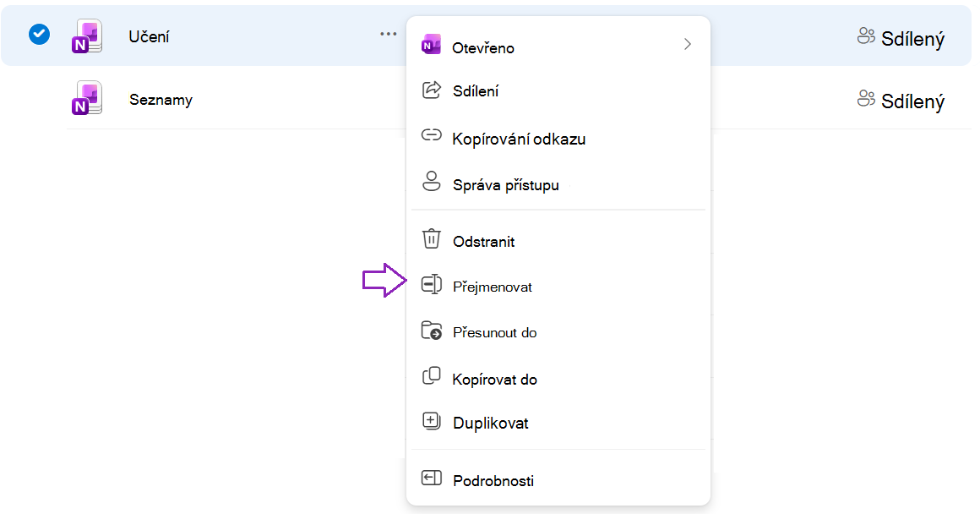Click the link icon beside Kopírování odkazu
The image size is (980, 514).
pos(431,135)
